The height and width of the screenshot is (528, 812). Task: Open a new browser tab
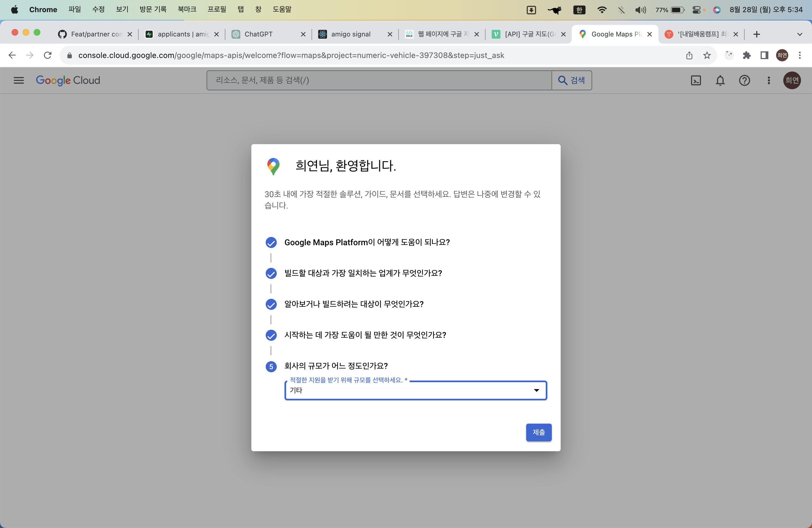(x=757, y=34)
